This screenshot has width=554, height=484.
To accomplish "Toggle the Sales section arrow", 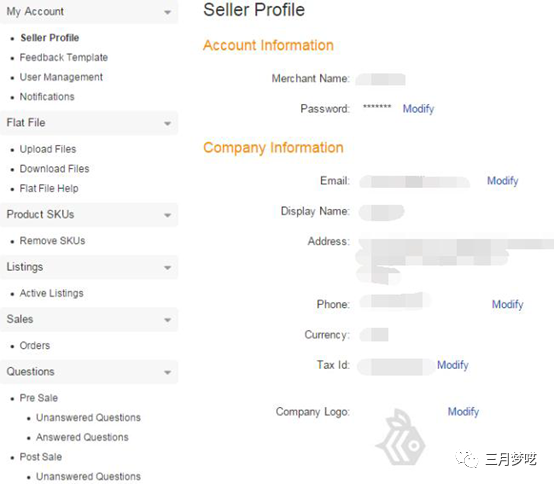I will [x=167, y=320].
